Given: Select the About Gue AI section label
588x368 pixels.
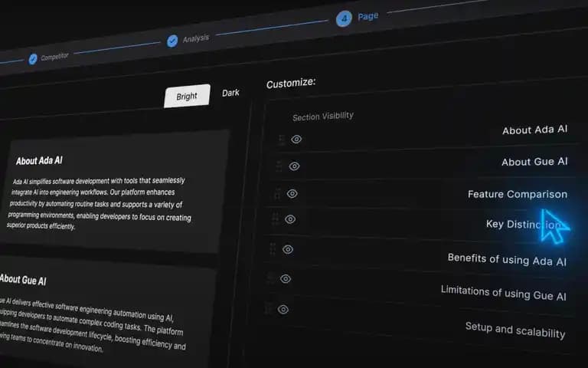Looking at the screenshot, I should (534, 162).
